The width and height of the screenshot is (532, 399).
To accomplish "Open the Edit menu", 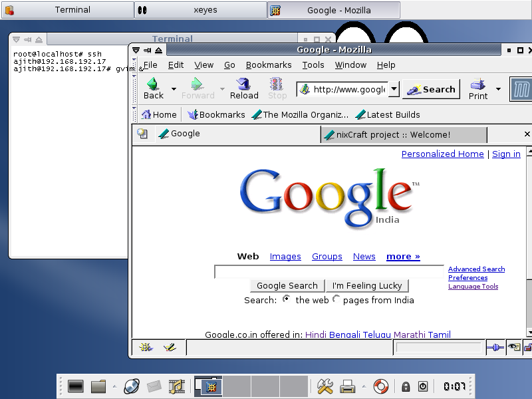I will tap(176, 65).
